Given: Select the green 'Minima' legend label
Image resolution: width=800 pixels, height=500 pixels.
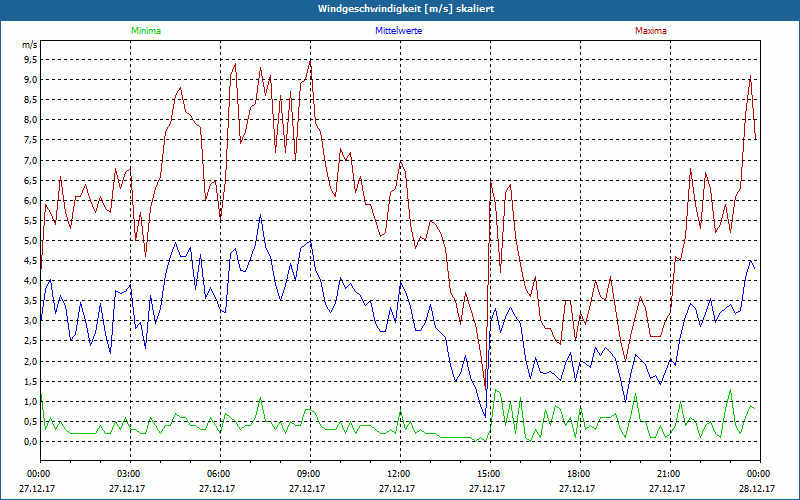Looking at the screenshot, I should (146, 31).
